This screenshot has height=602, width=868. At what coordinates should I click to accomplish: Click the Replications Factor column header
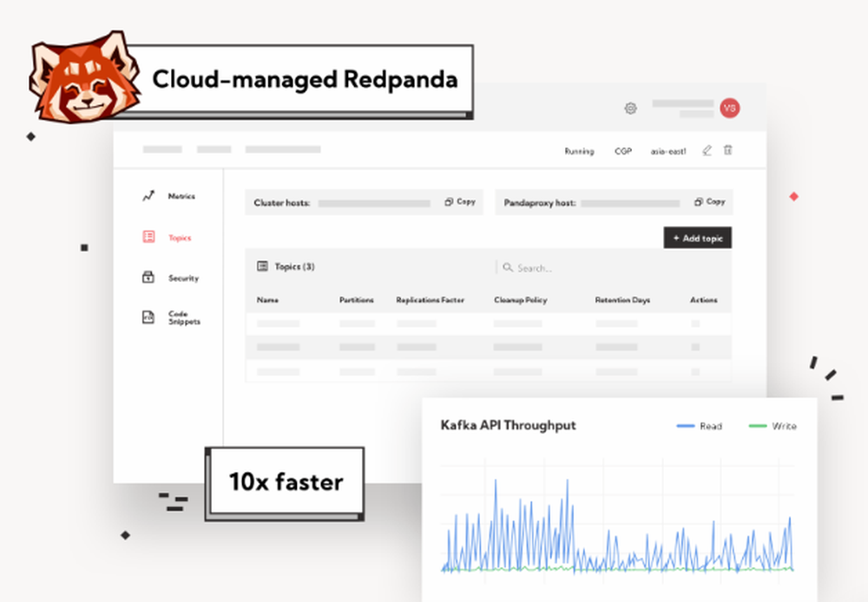click(431, 300)
